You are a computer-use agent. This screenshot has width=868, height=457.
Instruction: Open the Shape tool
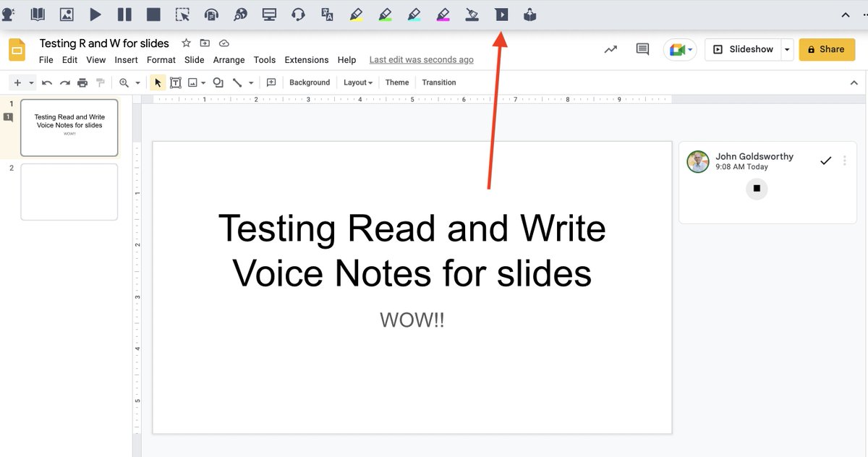point(218,82)
